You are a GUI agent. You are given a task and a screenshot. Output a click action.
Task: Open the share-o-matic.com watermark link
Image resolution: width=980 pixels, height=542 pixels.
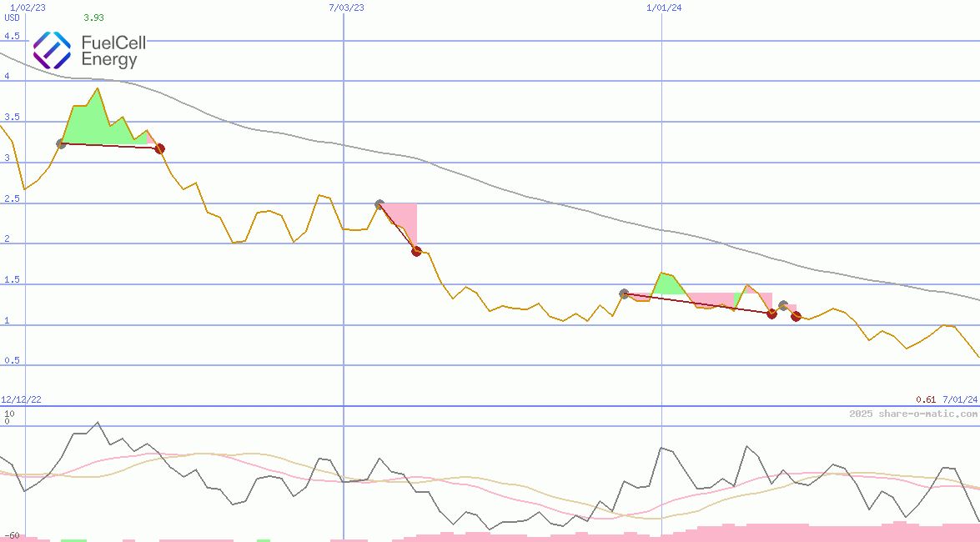pyautogui.click(x=913, y=414)
